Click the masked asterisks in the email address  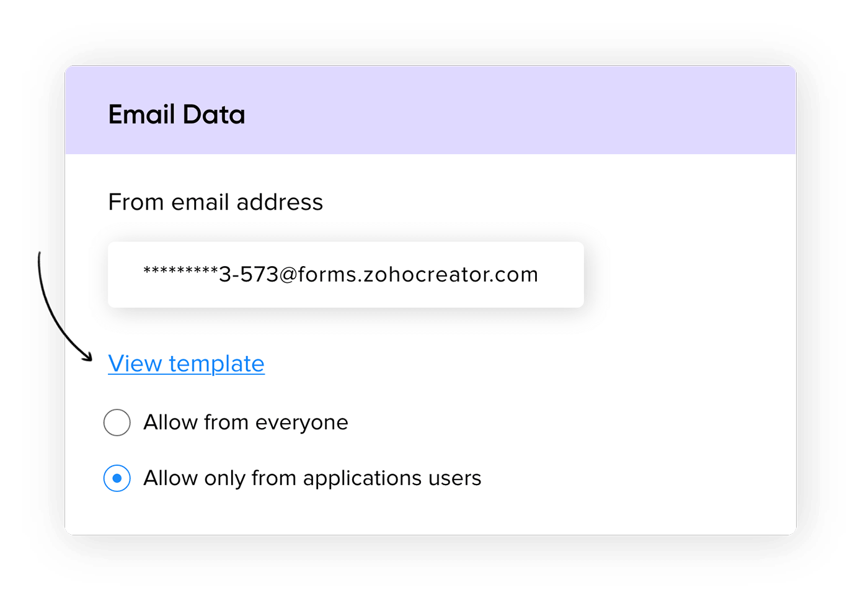(x=180, y=272)
